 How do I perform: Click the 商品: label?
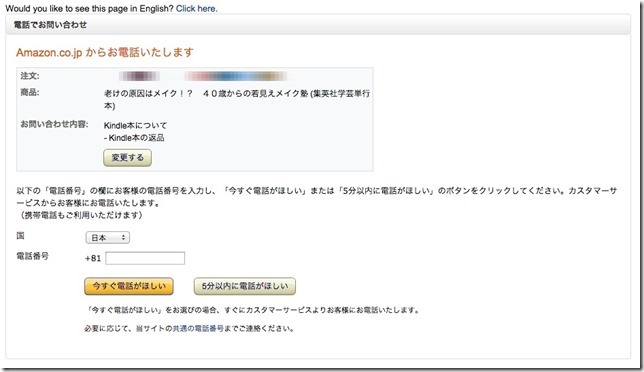pyautogui.click(x=30, y=92)
